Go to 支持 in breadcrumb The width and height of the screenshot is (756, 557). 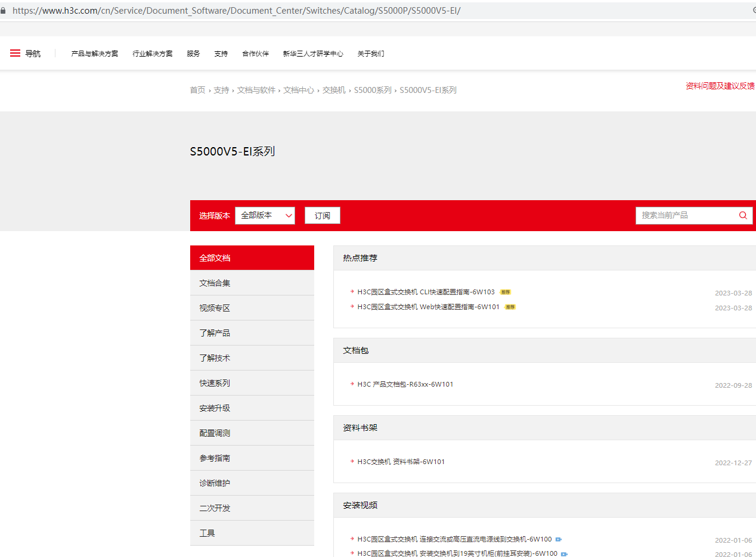click(221, 90)
